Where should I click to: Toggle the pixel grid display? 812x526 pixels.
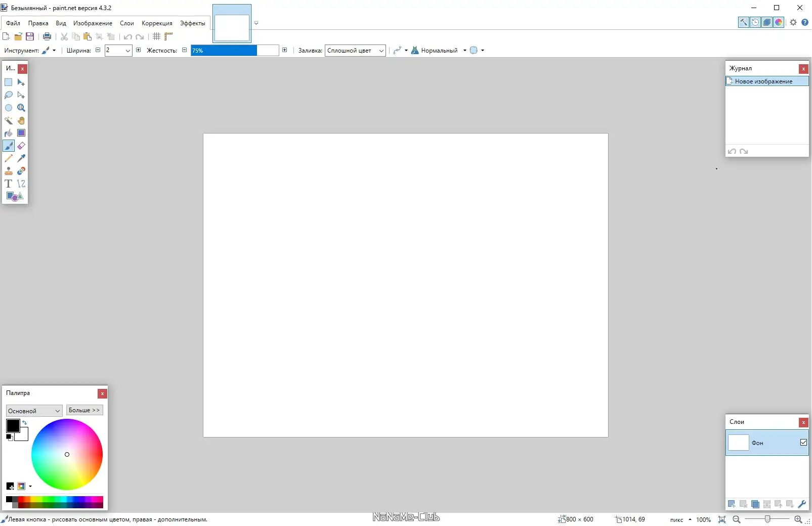coord(157,36)
